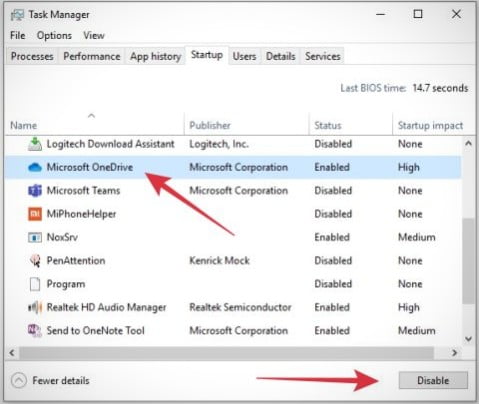Select the Realtek HD Audio Manager name
Viewport: 479px width, 404px height.
pyautogui.click(x=106, y=307)
